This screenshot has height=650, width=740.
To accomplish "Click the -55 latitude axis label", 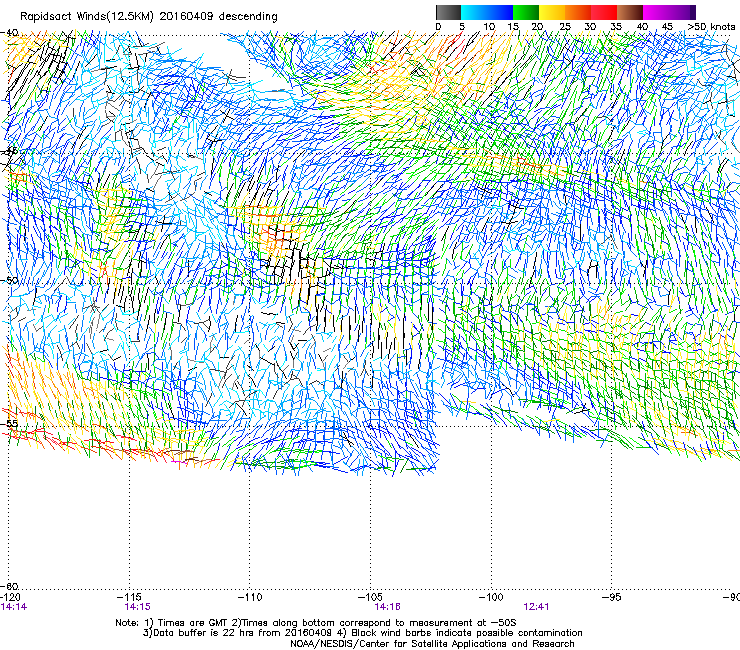I will point(9,423).
